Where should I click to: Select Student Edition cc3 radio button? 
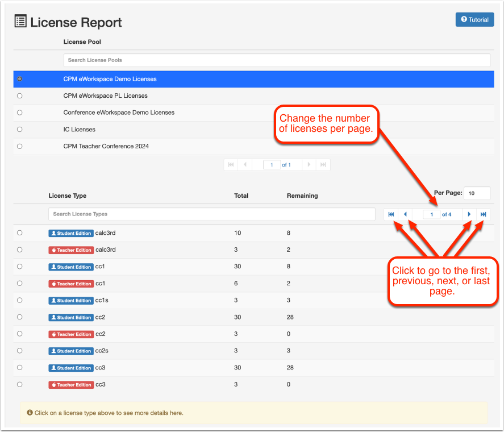20,367
